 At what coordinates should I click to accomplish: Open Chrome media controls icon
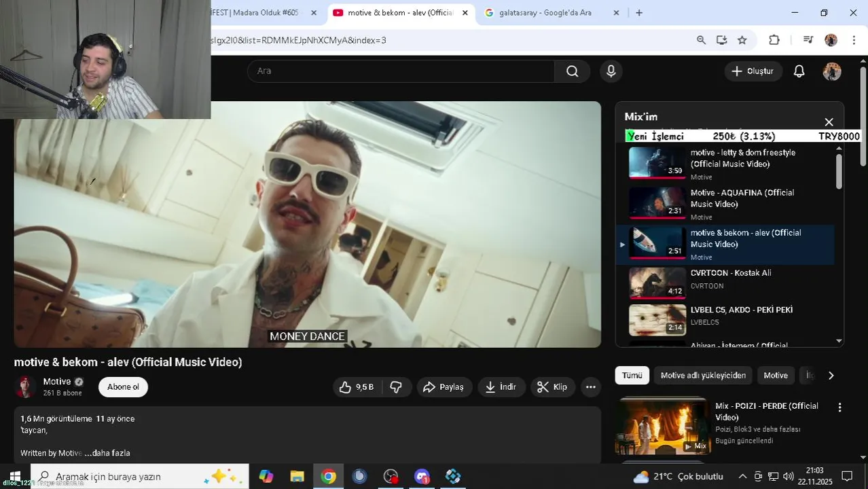808,40
